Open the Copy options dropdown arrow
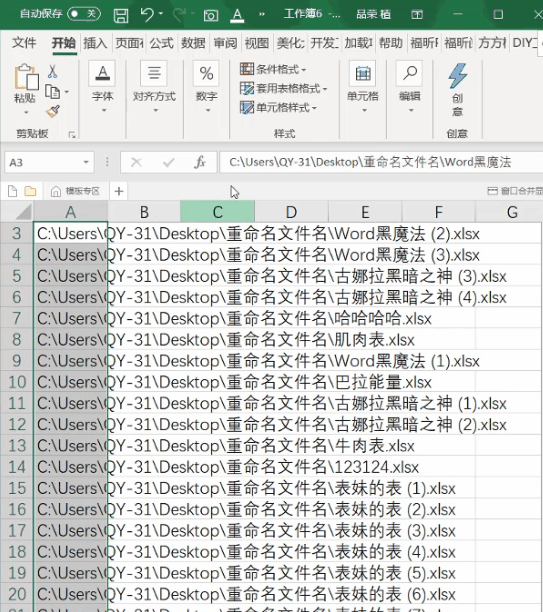The height and width of the screenshot is (612, 543). [x=66, y=92]
